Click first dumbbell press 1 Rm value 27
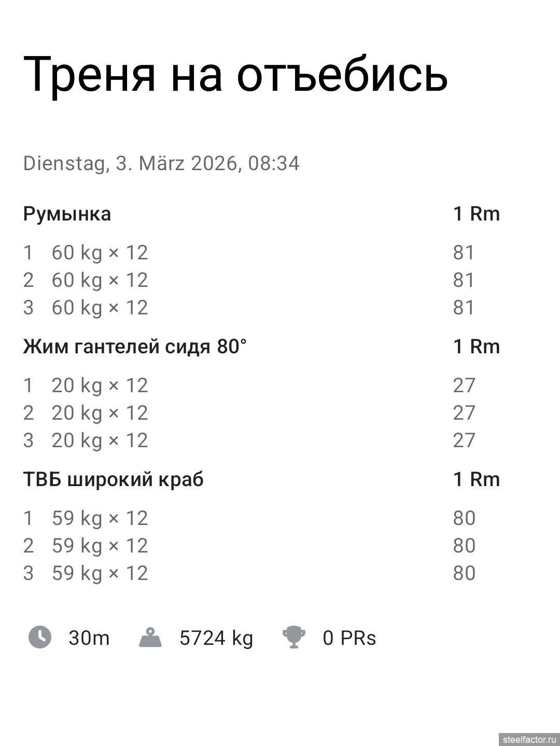The width and height of the screenshot is (560, 746). coord(464,385)
